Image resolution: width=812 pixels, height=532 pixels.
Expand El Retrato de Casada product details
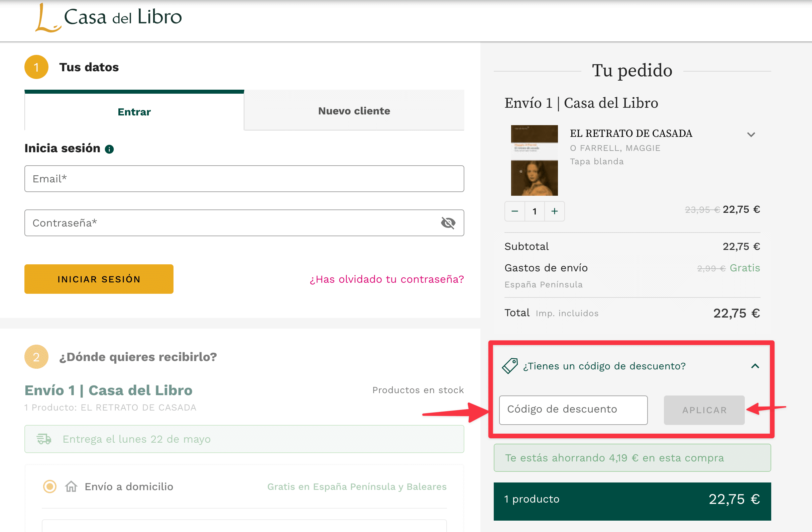[751, 135]
